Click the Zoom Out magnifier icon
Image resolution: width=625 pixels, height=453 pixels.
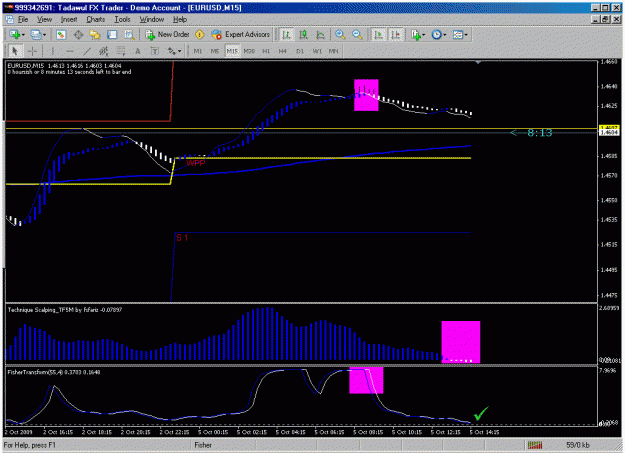(x=357, y=35)
